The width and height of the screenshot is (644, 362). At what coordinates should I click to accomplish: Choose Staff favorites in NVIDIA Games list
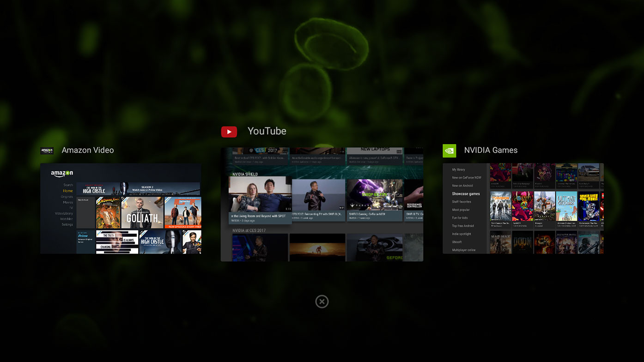[x=462, y=202]
